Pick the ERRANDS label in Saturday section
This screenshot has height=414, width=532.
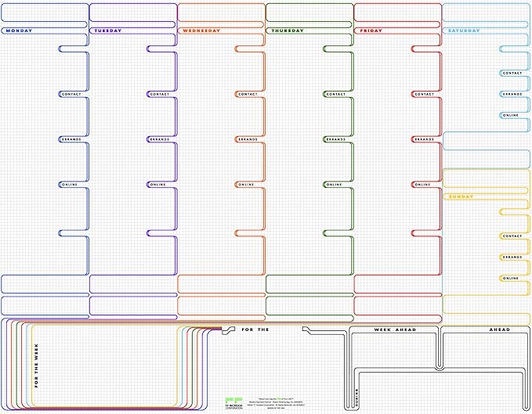(512, 94)
